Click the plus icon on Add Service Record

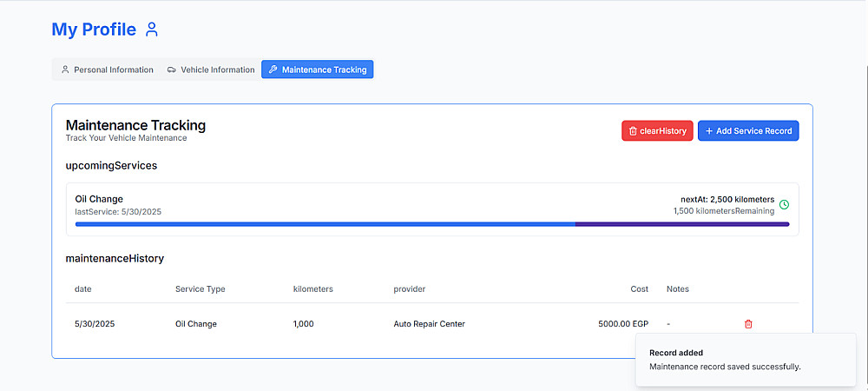pyautogui.click(x=708, y=131)
